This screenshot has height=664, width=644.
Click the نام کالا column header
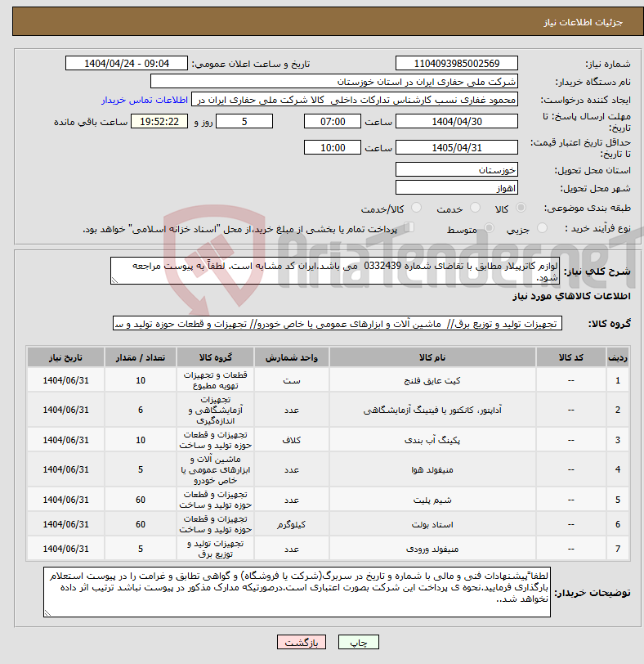click(x=432, y=357)
